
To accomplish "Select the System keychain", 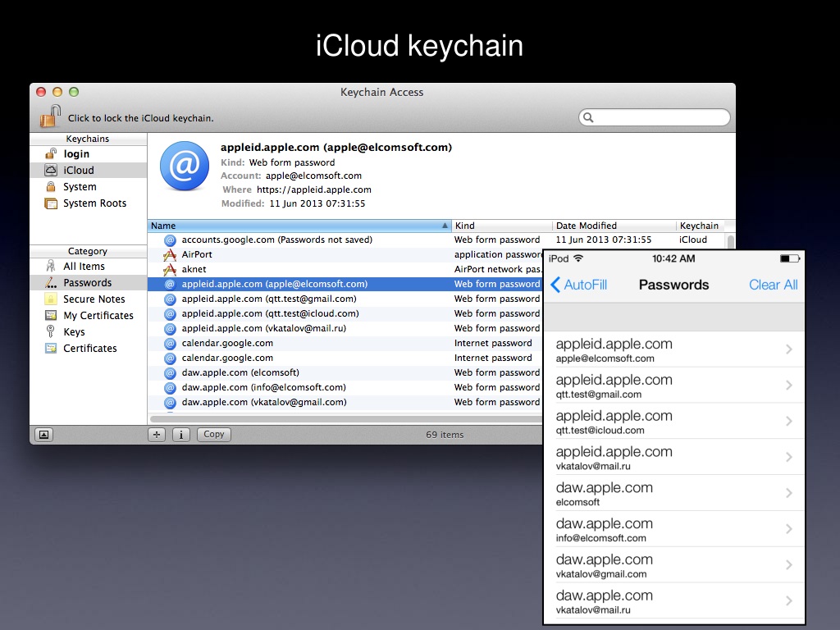I will point(89,186).
